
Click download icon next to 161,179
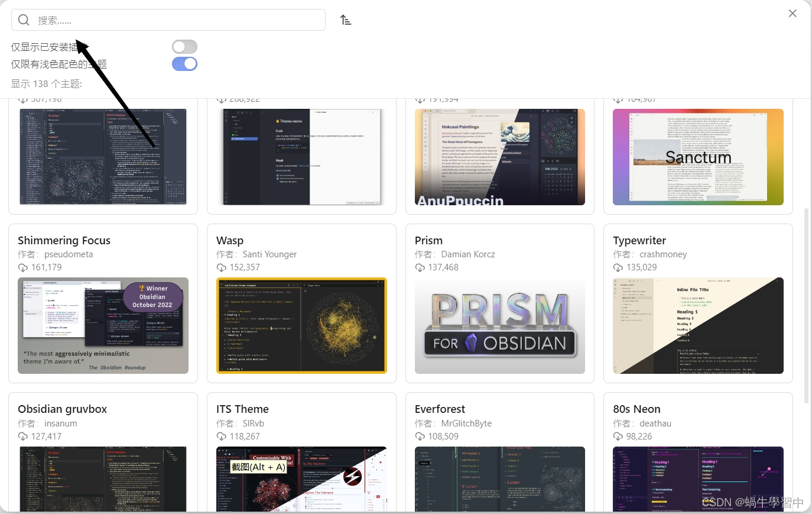[x=23, y=267]
